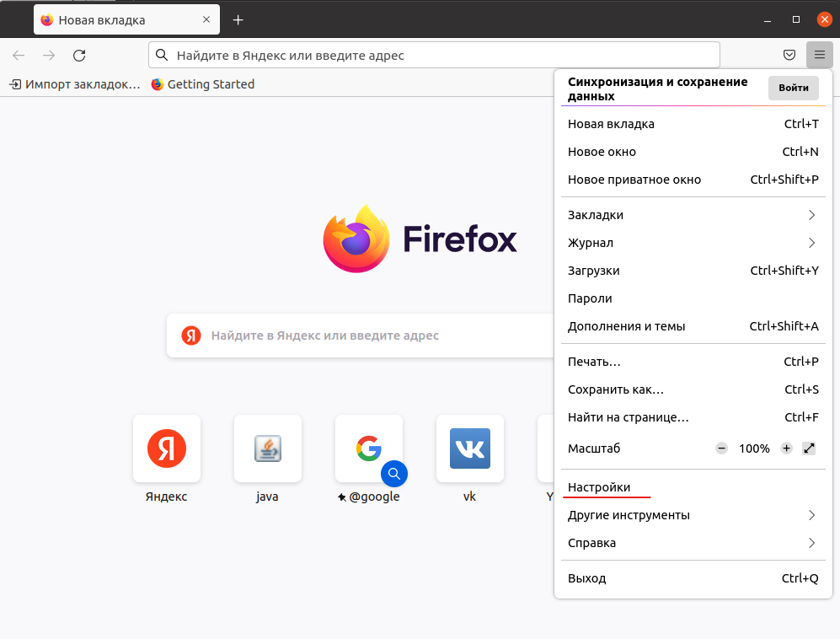Select Новая вкладка menu item
The height and width of the screenshot is (639, 840).
coord(693,124)
